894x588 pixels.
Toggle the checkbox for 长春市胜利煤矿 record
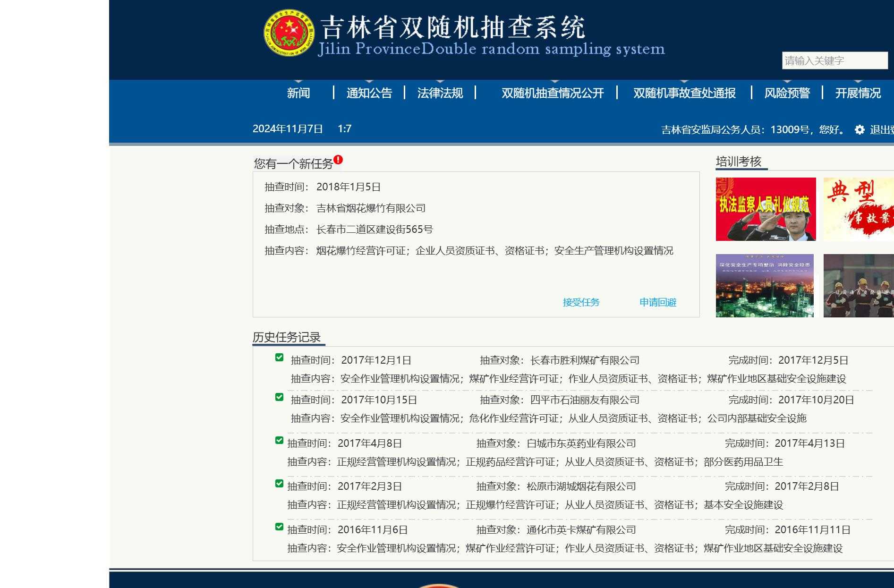(x=278, y=358)
